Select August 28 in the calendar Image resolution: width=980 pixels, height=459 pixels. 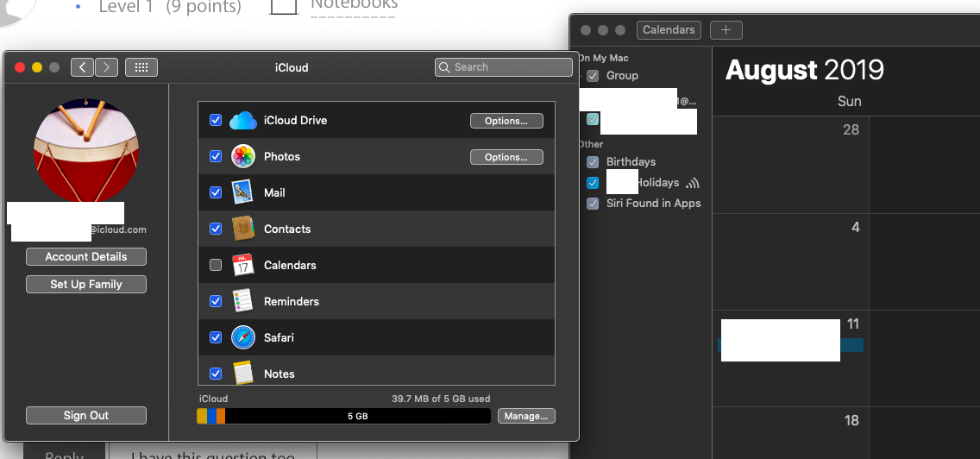[790, 165]
